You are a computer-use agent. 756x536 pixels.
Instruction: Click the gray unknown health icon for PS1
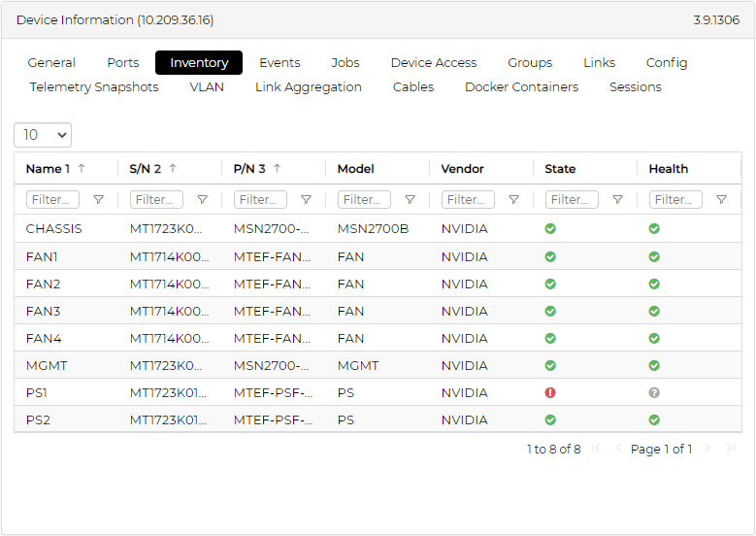click(654, 393)
